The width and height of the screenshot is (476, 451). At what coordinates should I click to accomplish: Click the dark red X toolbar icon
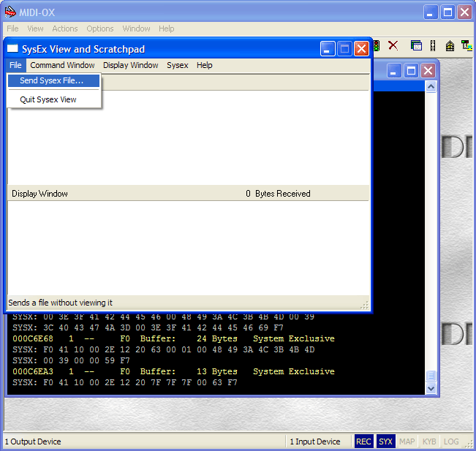(x=393, y=46)
